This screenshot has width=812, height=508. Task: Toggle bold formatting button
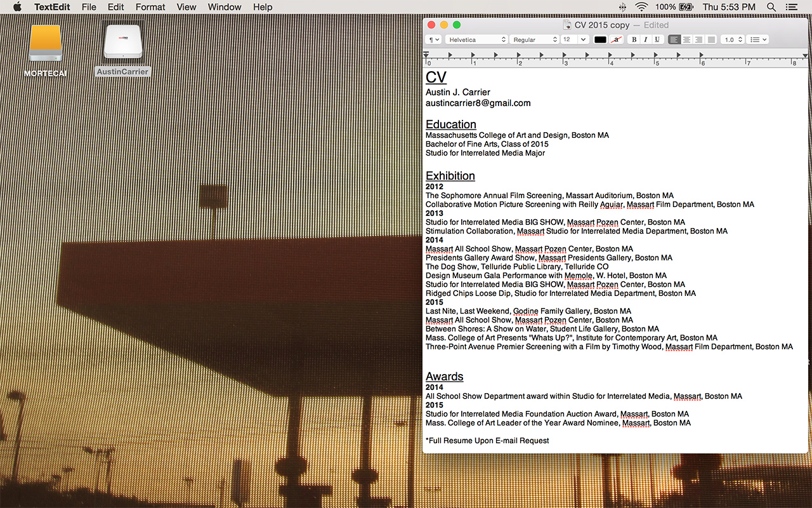(633, 39)
